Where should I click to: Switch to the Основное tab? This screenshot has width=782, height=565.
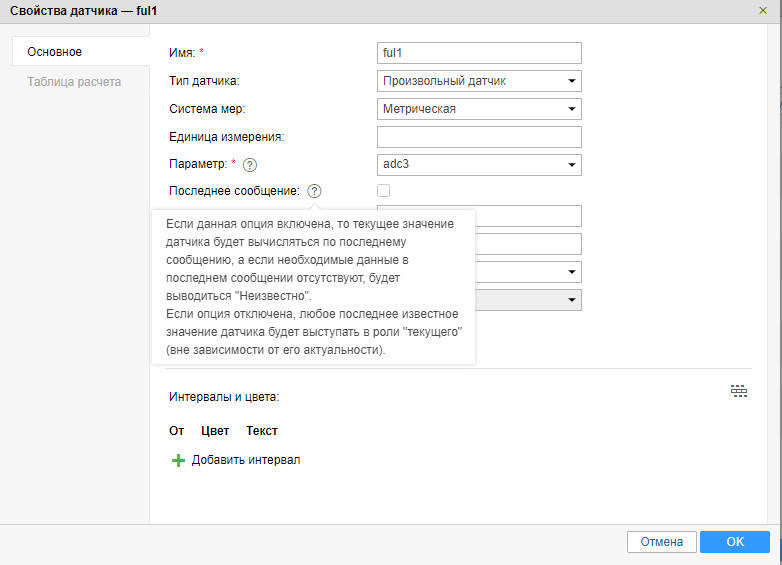tap(55, 51)
